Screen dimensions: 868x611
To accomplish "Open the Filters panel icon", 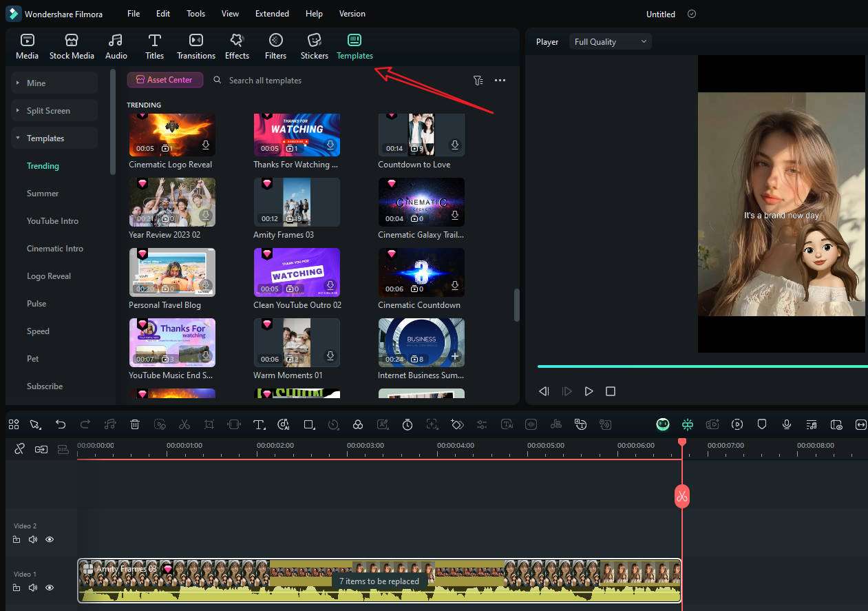I will (x=275, y=40).
